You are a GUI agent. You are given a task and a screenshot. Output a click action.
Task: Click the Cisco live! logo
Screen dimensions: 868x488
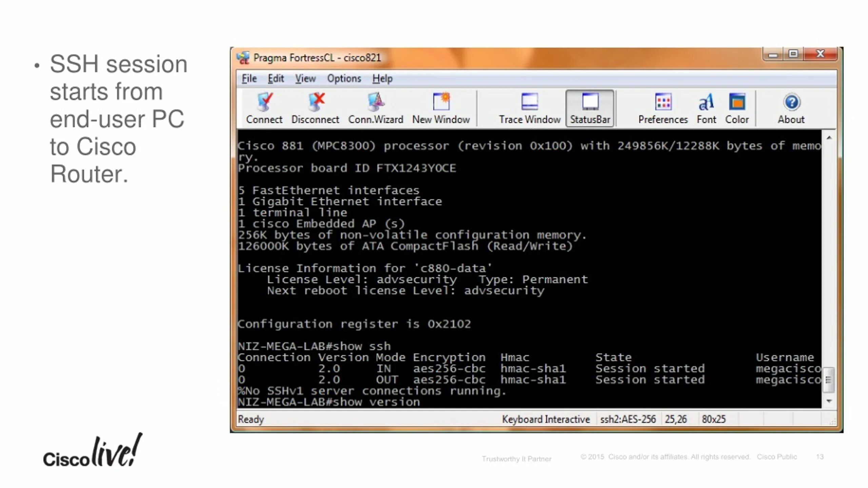click(x=93, y=450)
